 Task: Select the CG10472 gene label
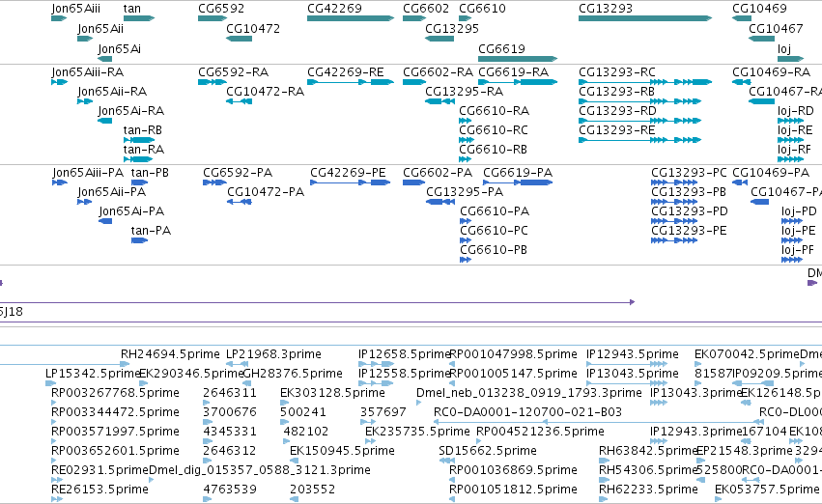click(253, 28)
